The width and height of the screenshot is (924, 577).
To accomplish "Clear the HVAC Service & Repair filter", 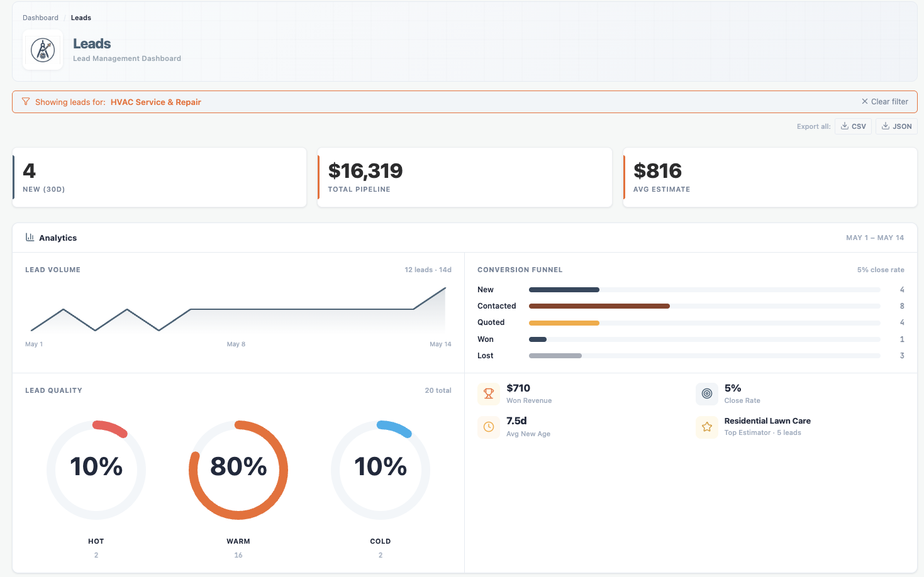I will 885,101.
